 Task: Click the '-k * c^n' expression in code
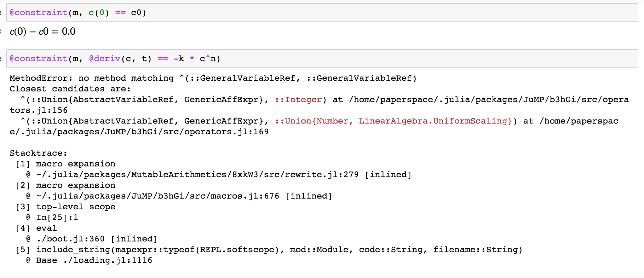click(x=194, y=59)
